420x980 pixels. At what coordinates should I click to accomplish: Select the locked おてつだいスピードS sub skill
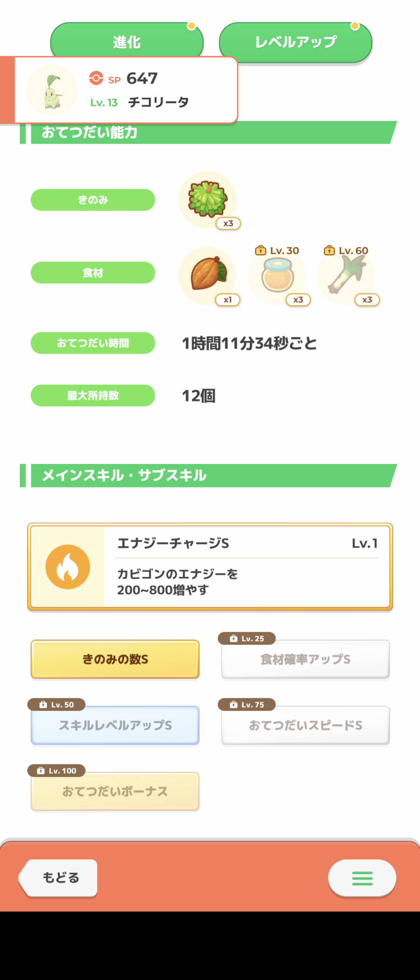coord(305,725)
